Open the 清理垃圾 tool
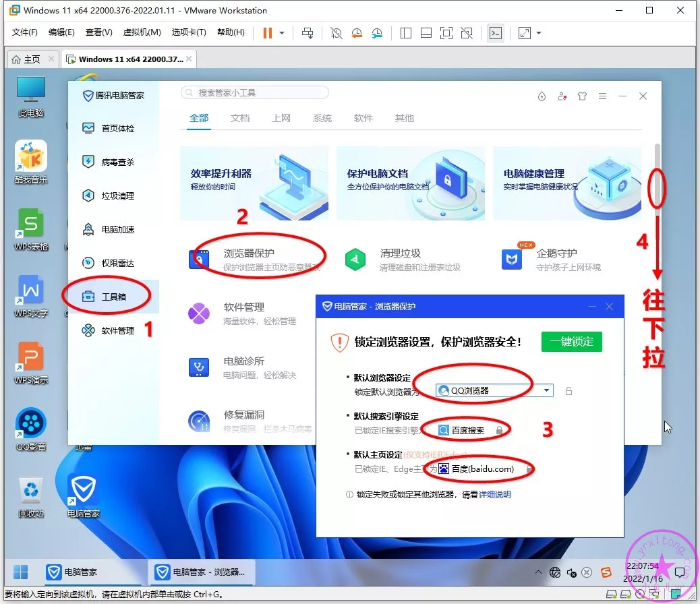The height and width of the screenshot is (604, 700). click(400, 254)
